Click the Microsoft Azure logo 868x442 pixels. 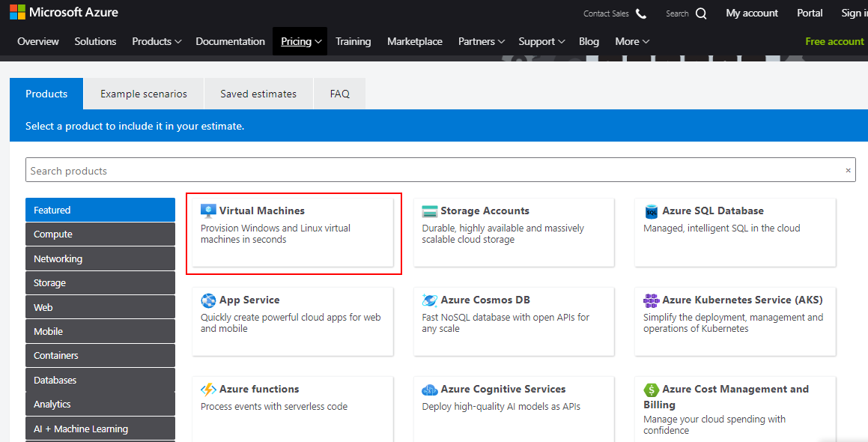click(64, 13)
